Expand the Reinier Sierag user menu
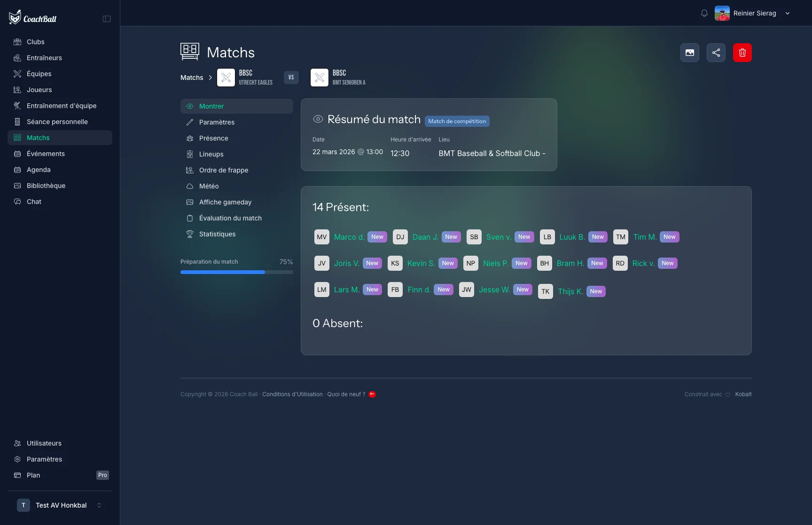 pyautogui.click(x=752, y=13)
